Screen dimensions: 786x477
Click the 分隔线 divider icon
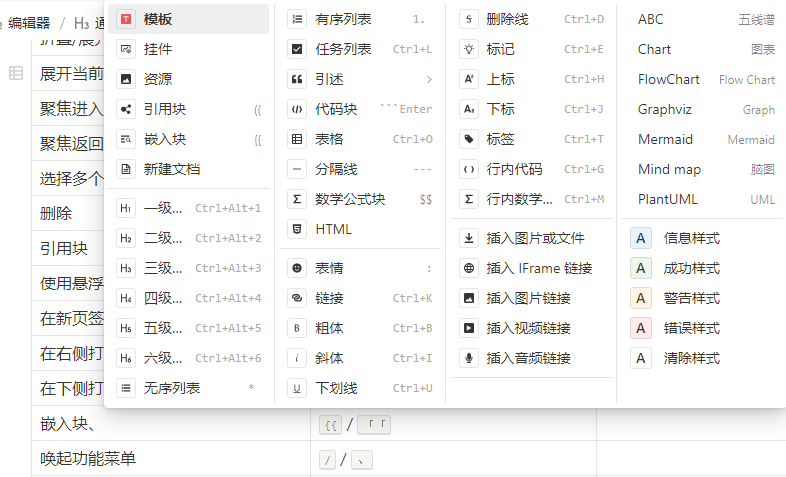pyautogui.click(x=297, y=169)
